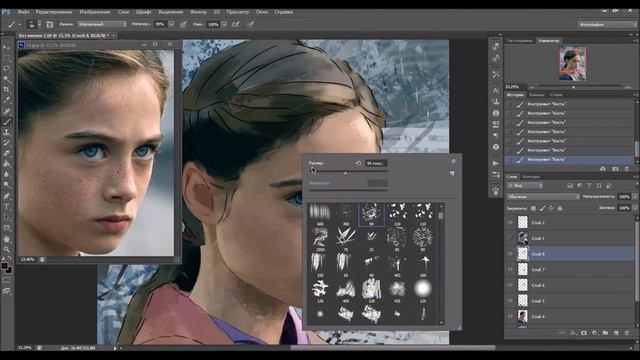The image size is (640, 360).
Task: Open the Layers (Слои) menu
Action: coord(123,12)
